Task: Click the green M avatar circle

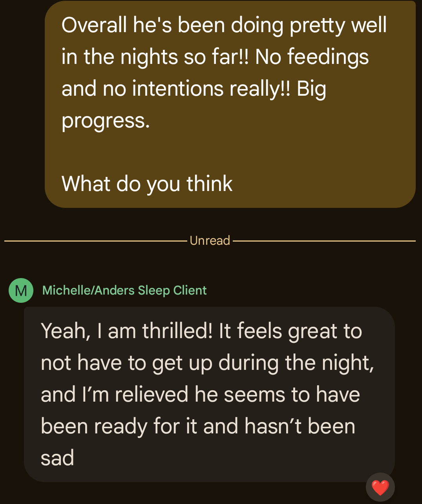Action: [21, 290]
